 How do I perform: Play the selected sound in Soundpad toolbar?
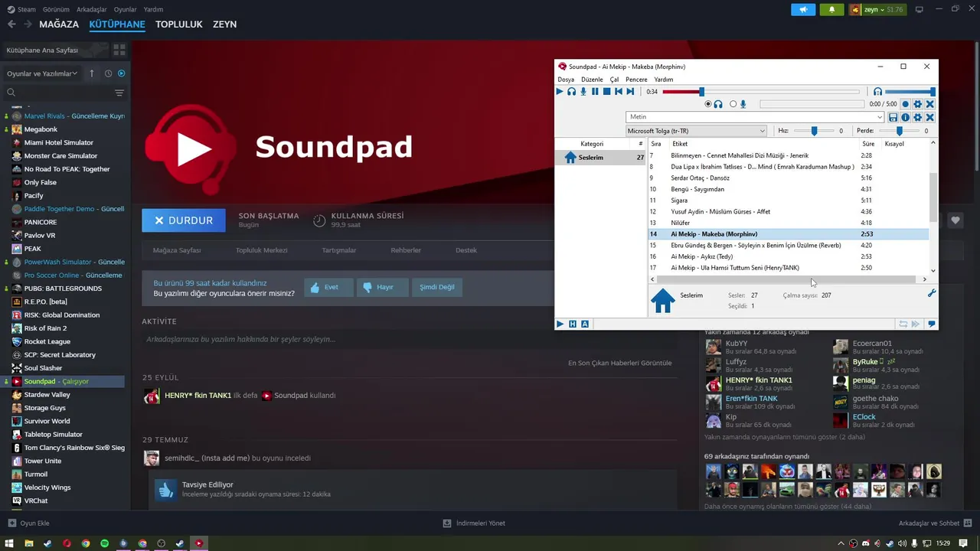[560, 91]
